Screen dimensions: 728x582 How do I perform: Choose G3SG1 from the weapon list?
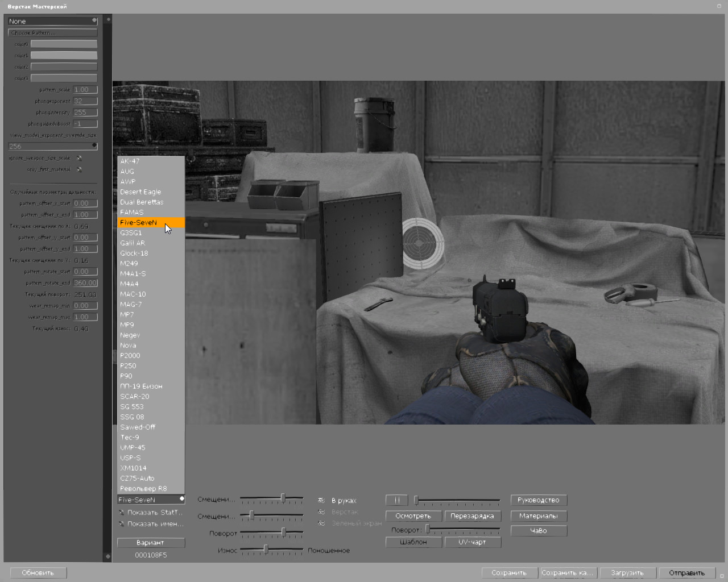[x=151, y=232]
